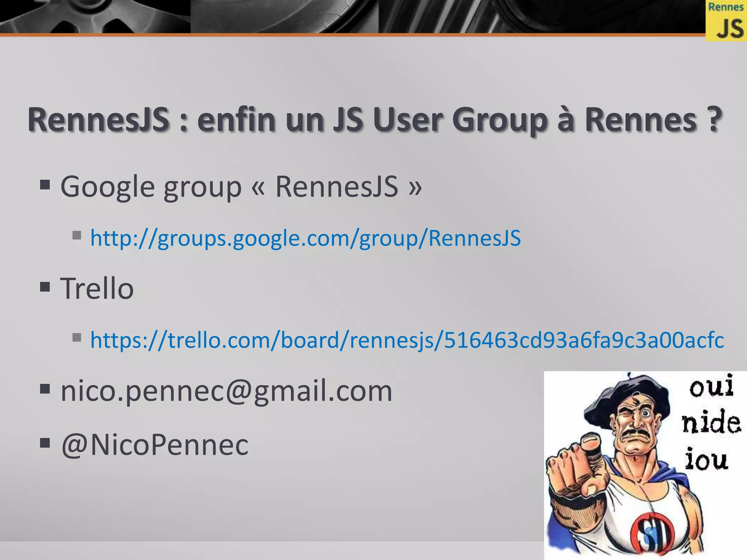
Task: Click the slide title about RennesJS
Action: [375, 120]
